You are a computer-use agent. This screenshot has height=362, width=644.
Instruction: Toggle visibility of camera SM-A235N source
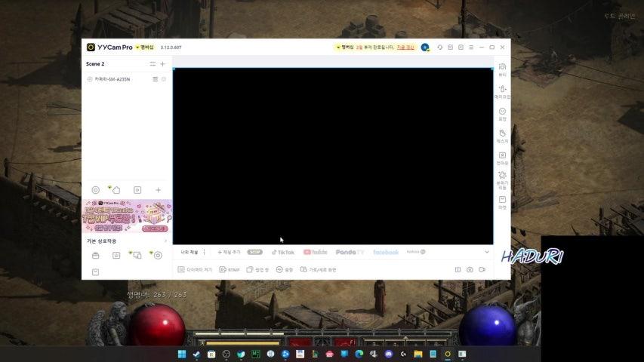(90, 79)
